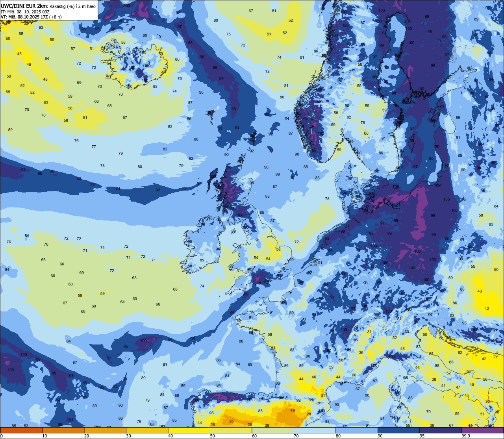Click the humidity value '57' on the map
Viewport: 504px width, 439px height.
point(73,48)
